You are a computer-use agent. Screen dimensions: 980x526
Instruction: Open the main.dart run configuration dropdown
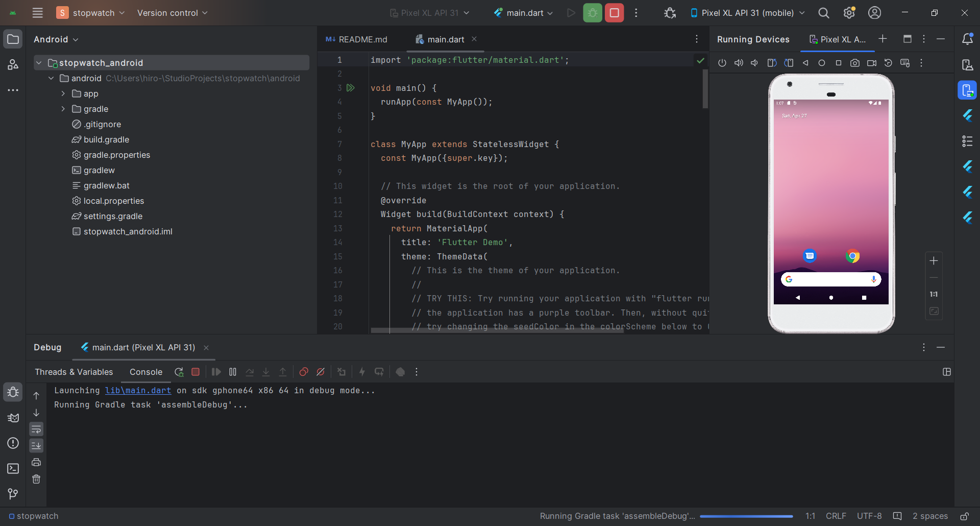point(524,13)
